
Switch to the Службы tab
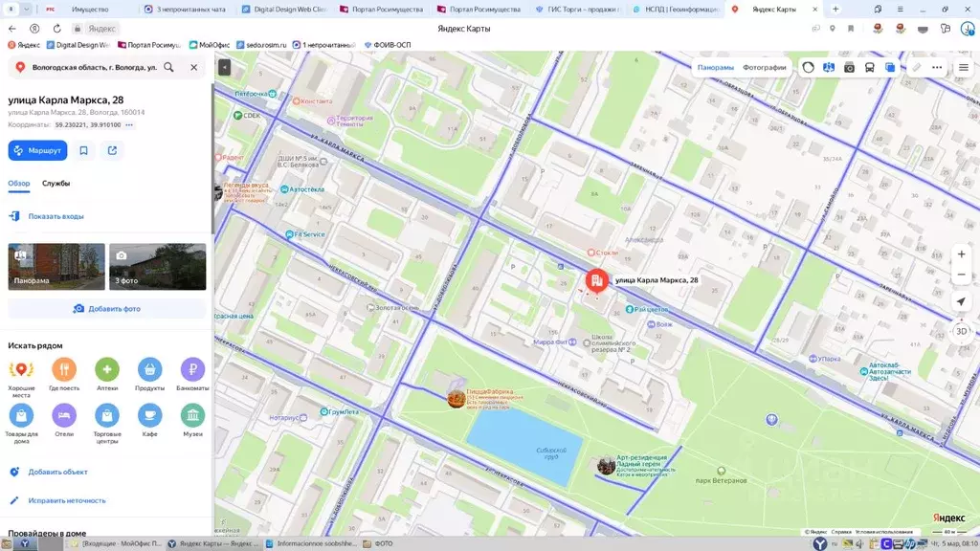(x=56, y=183)
